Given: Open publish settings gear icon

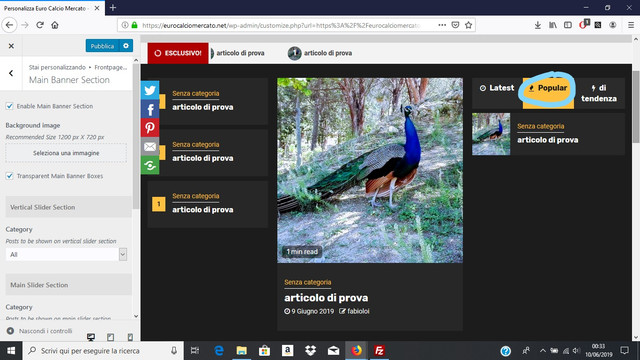Looking at the screenshot, I should [126, 46].
